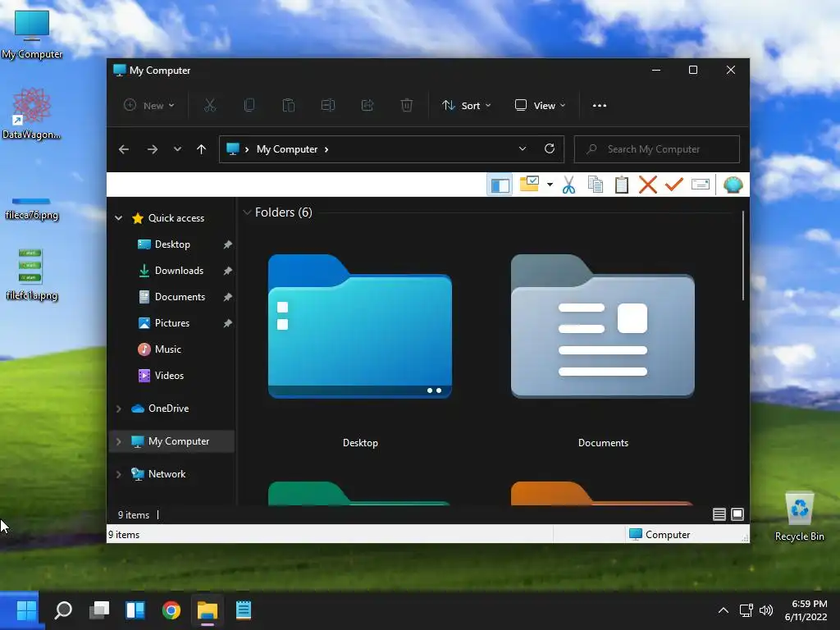Unpin Downloads using its pin icon
The image size is (840, 630).
pos(228,271)
